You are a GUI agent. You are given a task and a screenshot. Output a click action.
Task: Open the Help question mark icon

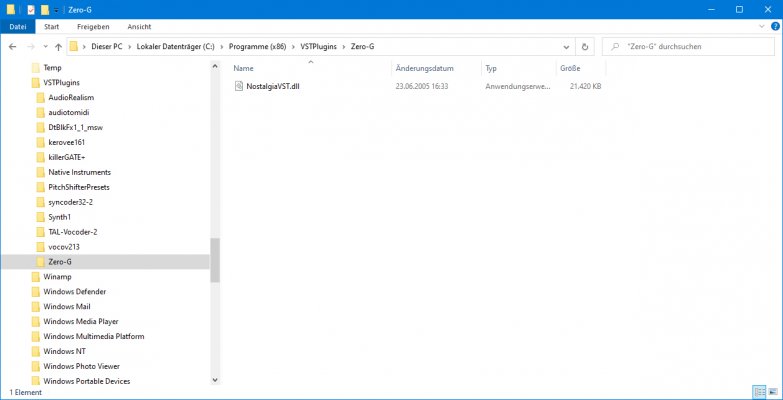tap(774, 26)
